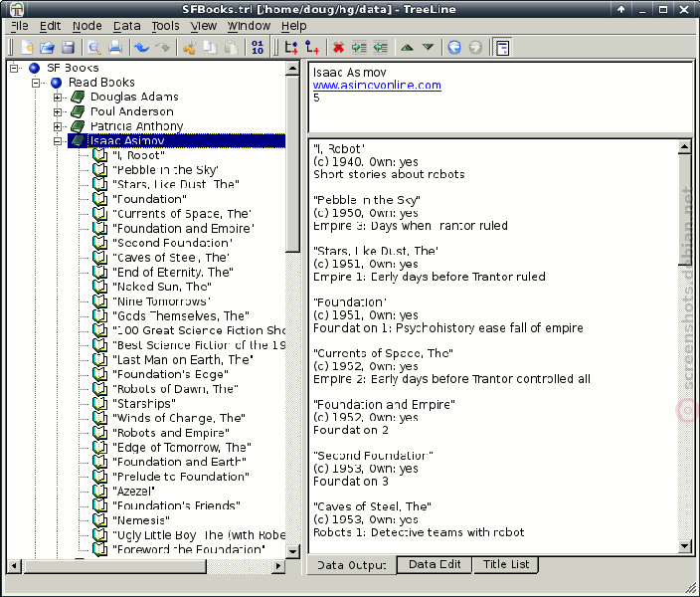The image size is (700, 597).
Task: Open the Node menu
Action: pos(87,26)
